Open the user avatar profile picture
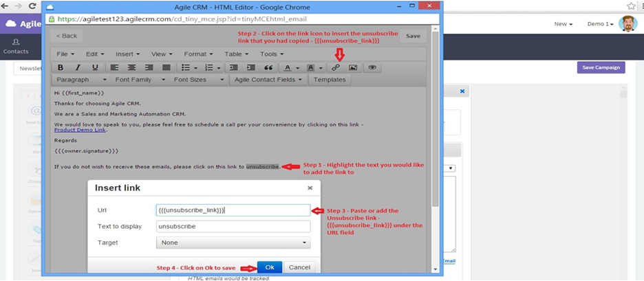The width and height of the screenshot is (644, 281). click(x=627, y=24)
